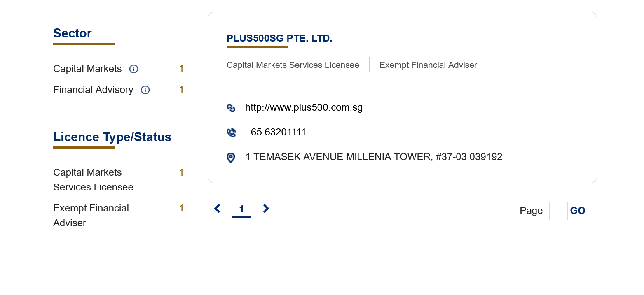Screen dimensions: 644x295
Task: Open the PLUS500SG PTE. LTD. entry
Action: (x=279, y=39)
